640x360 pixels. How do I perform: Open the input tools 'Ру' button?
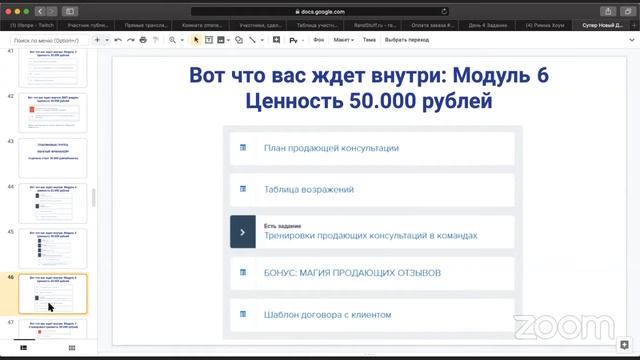pyautogui.click(x=293, y=40)
